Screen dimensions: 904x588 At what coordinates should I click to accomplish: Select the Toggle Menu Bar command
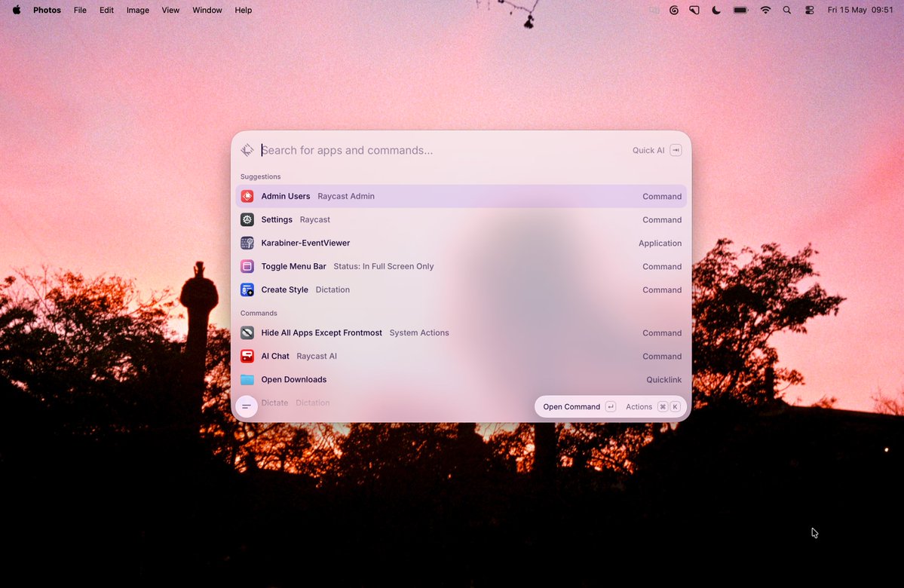[x=461, y=266]
